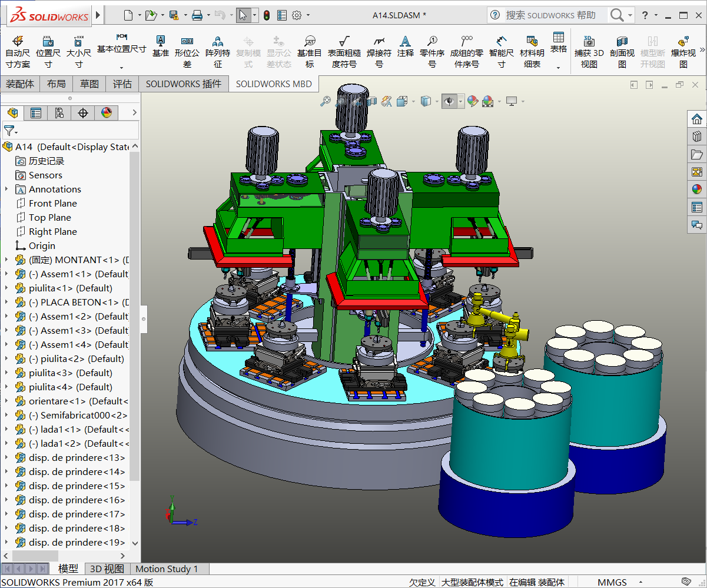Click the Note tool (注释)
707x588 pixels.
point(406,46)
